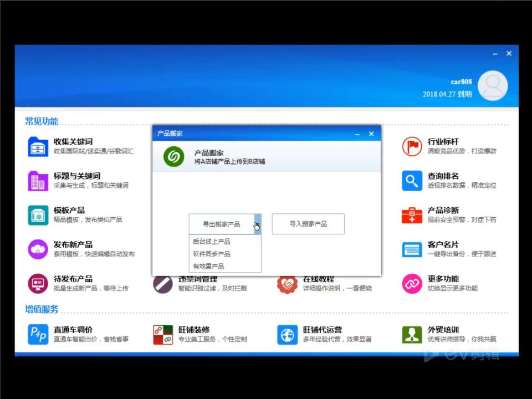Click the 外贸培训 title text
Image resolution: width=532 pixels, height=399 pixels.
point(443,329)
